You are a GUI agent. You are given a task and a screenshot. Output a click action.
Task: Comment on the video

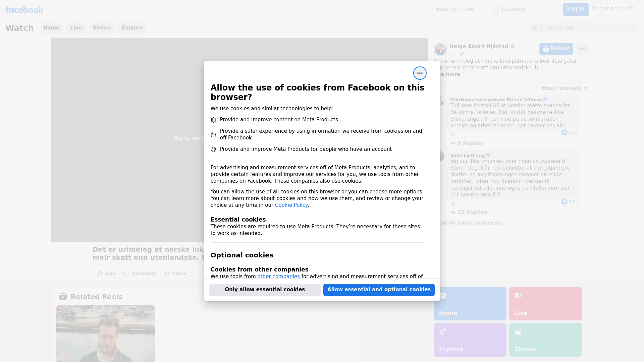pos(139,274)
